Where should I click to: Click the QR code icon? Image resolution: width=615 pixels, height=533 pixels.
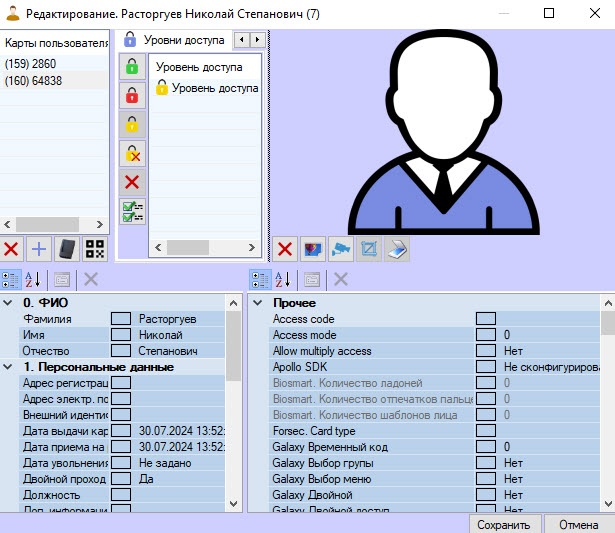coord(96,249)
